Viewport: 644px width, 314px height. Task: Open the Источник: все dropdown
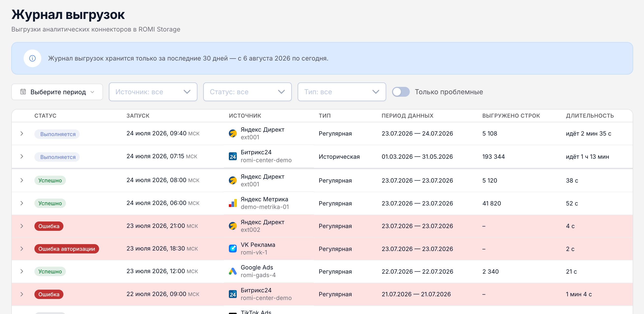[153, 92]
